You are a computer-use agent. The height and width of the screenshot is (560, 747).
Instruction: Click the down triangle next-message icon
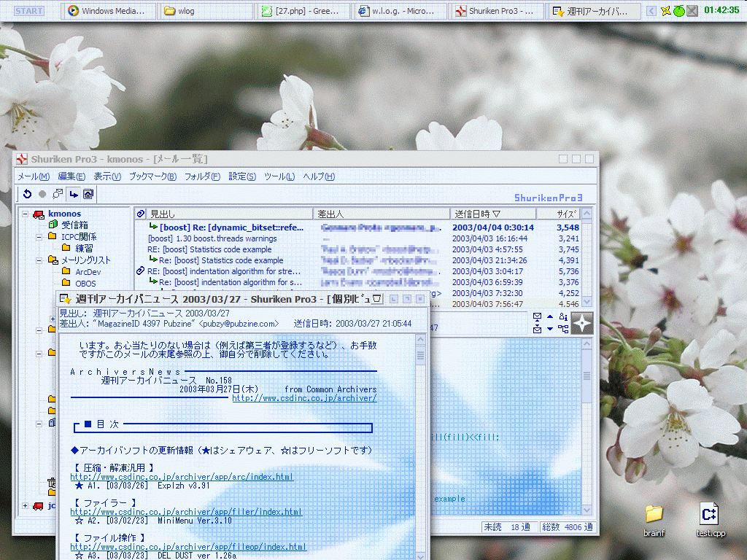[550, 329]
